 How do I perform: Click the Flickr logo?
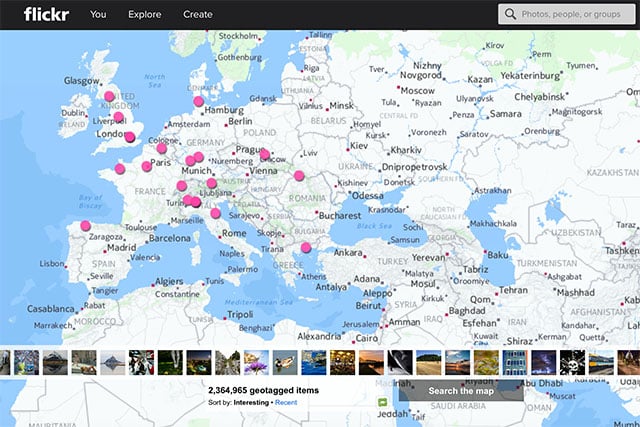[x=45, y=14]
